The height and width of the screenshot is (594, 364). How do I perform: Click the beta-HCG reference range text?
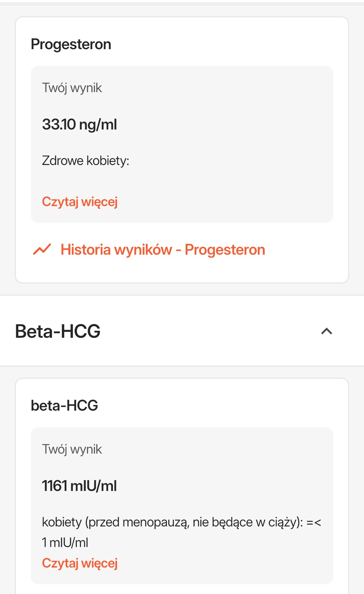181,522
